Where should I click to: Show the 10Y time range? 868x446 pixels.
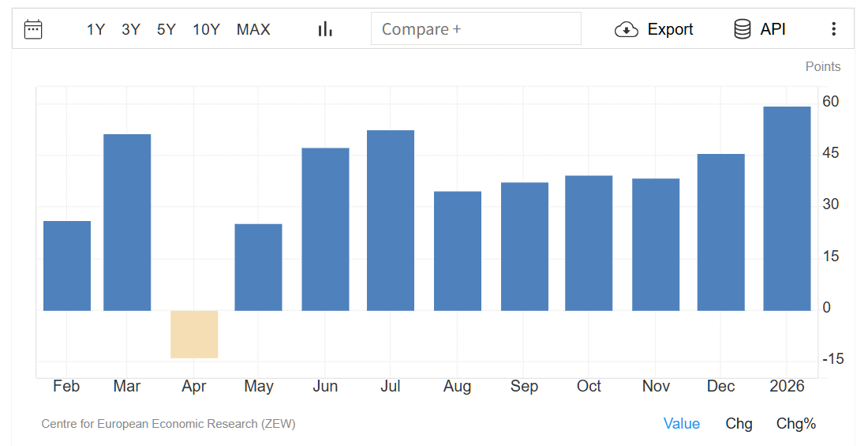[x=206, y=29]
